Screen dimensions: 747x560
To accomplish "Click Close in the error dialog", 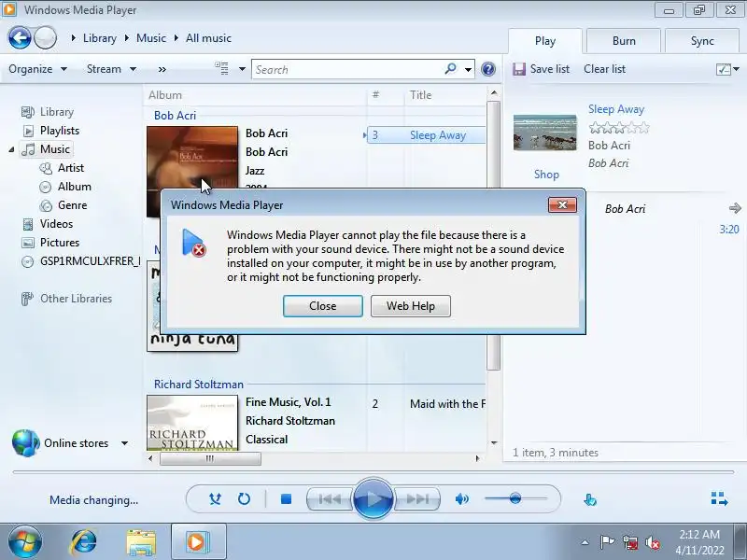I will [322, 306].
